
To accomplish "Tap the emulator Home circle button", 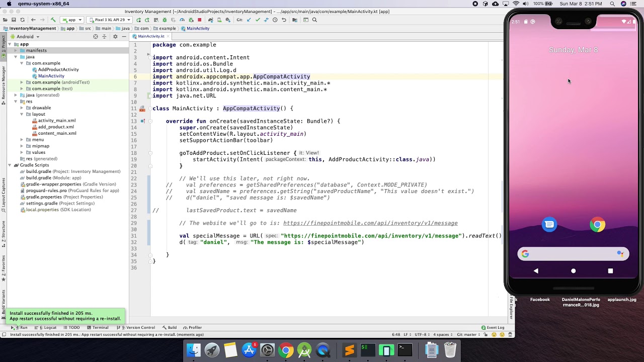I will (x=573, y=271).
